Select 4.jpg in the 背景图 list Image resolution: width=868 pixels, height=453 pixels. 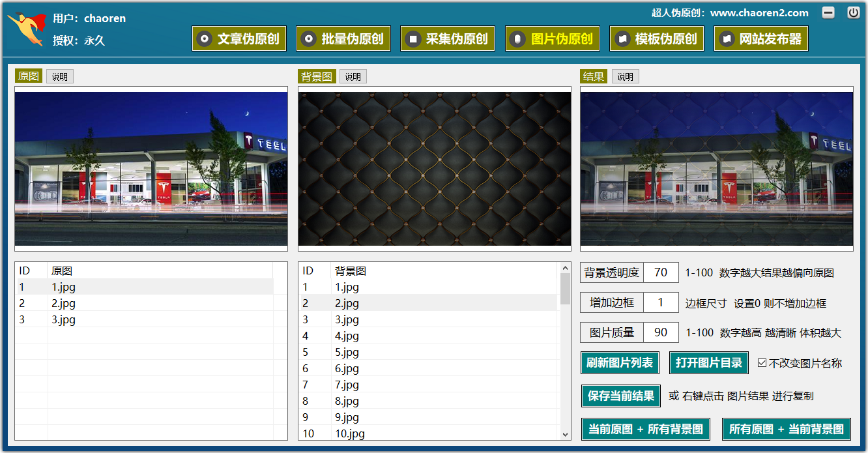click(428, 336)
